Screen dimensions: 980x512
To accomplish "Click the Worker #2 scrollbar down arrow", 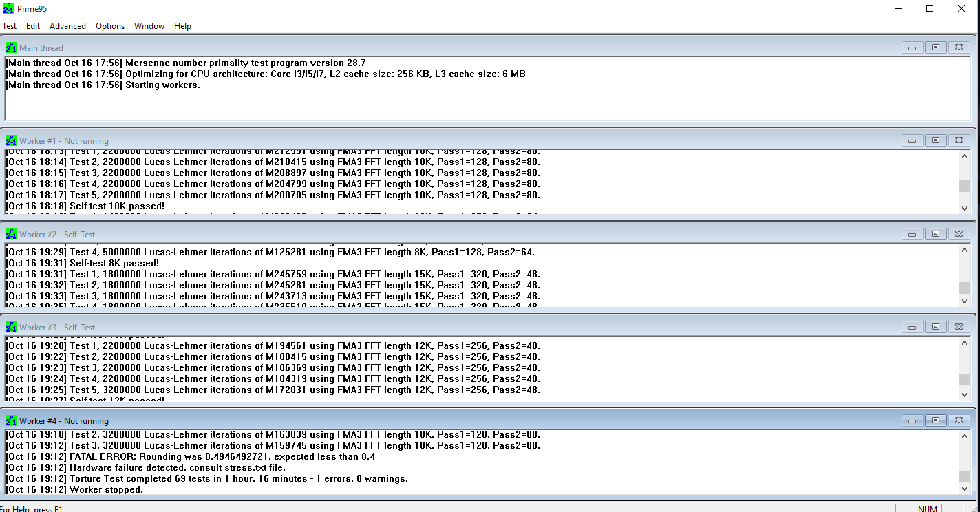I will [x=964, y=301].
